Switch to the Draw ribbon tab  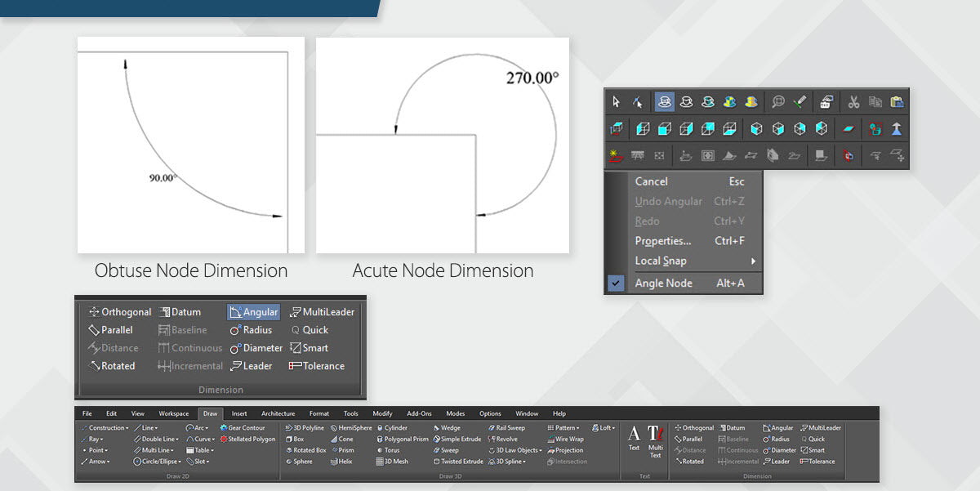[x=210, y=413]
